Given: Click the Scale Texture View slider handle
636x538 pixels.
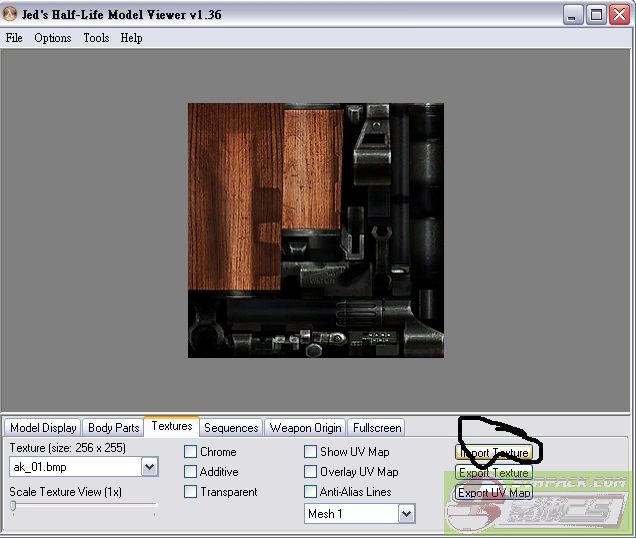Looking at the screenshot, I should pos(13,506).
